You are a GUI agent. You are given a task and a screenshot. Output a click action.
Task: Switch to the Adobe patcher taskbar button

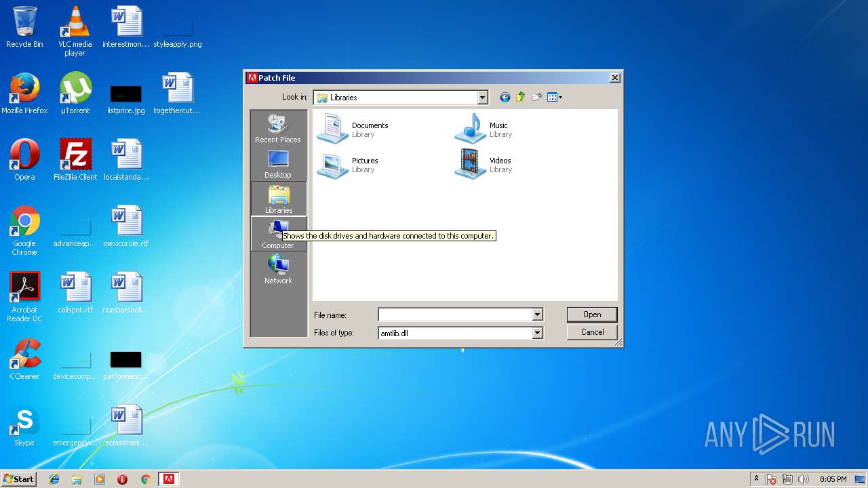coord(168,479)
